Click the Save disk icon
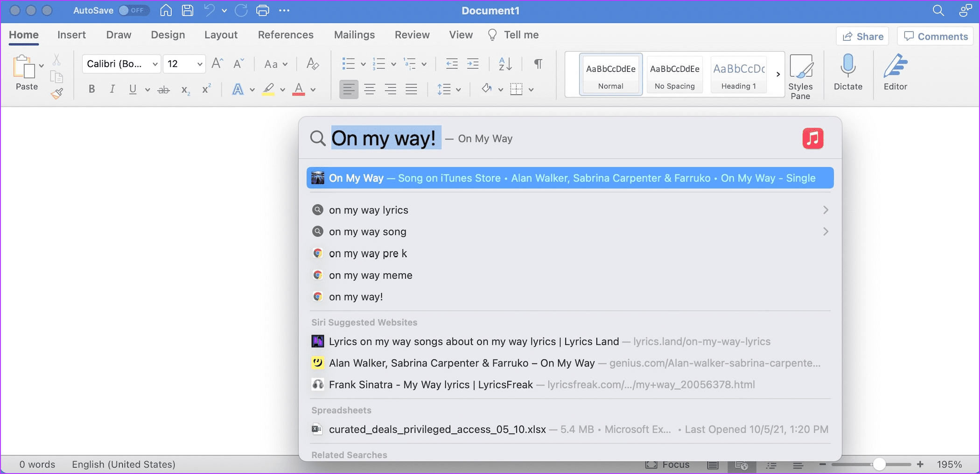The width and height of the screenshot is (980, 474). click(x=188, y=10)
